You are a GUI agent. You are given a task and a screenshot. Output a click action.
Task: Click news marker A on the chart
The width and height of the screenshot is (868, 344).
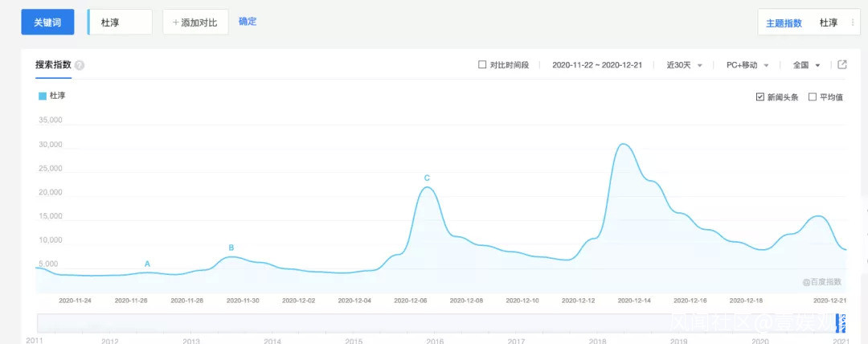(147, 264)
